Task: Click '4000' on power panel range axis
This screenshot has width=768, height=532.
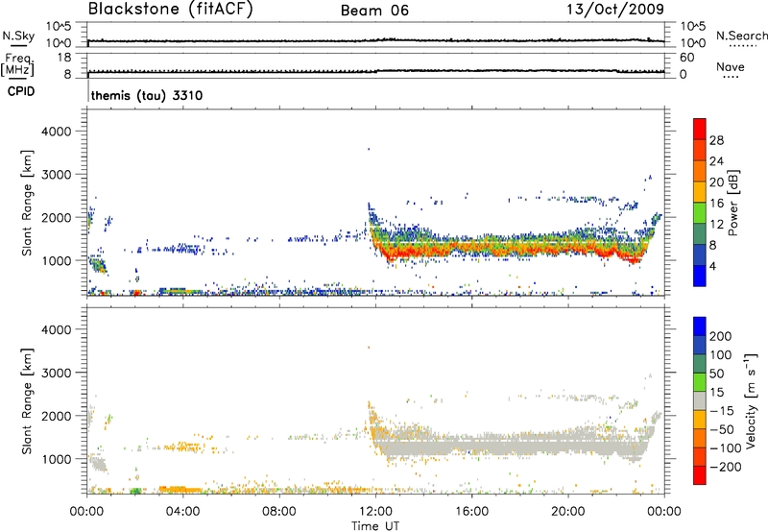Action: pyautogui.click(x=57, y=132)
